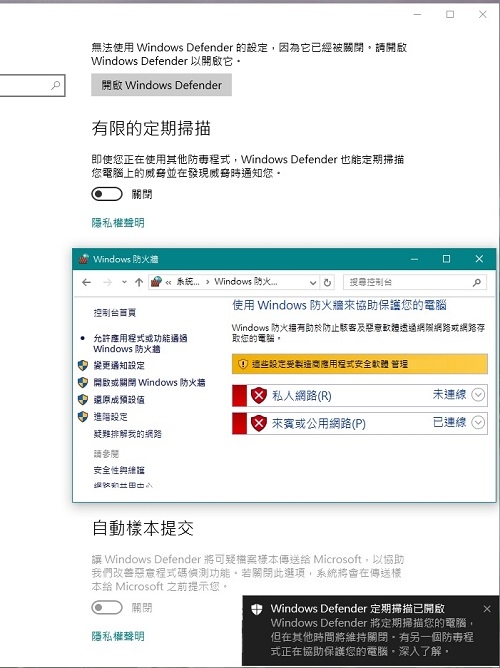Go up one level in firewall window
The height and width of the screenshot is (668, 500).
(x=138, y=282)
